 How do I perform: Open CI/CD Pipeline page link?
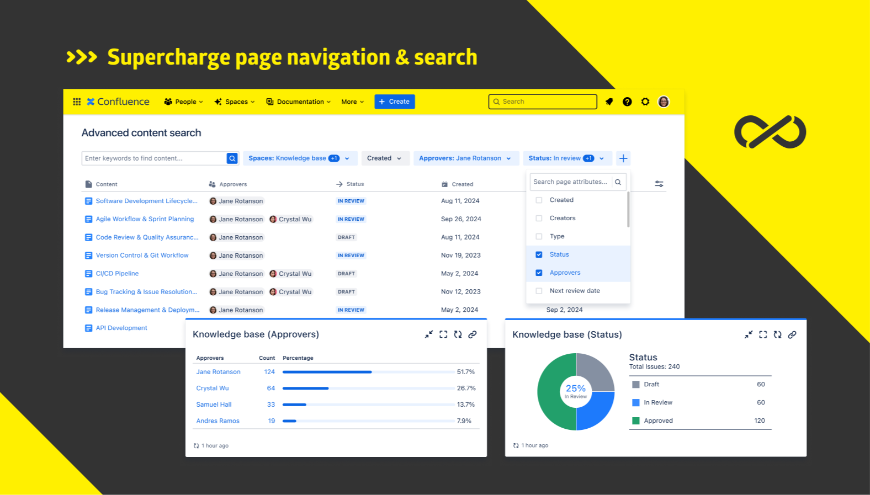pos(117,274)
